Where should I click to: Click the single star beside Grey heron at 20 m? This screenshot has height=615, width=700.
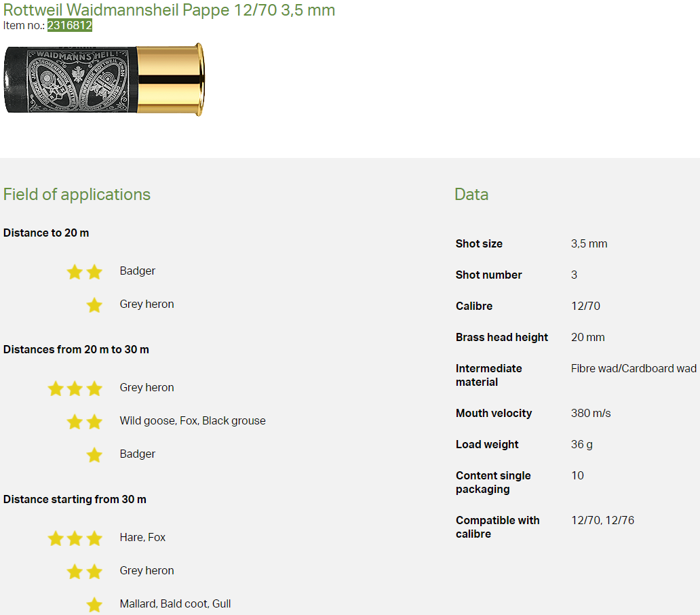point(94,305)
